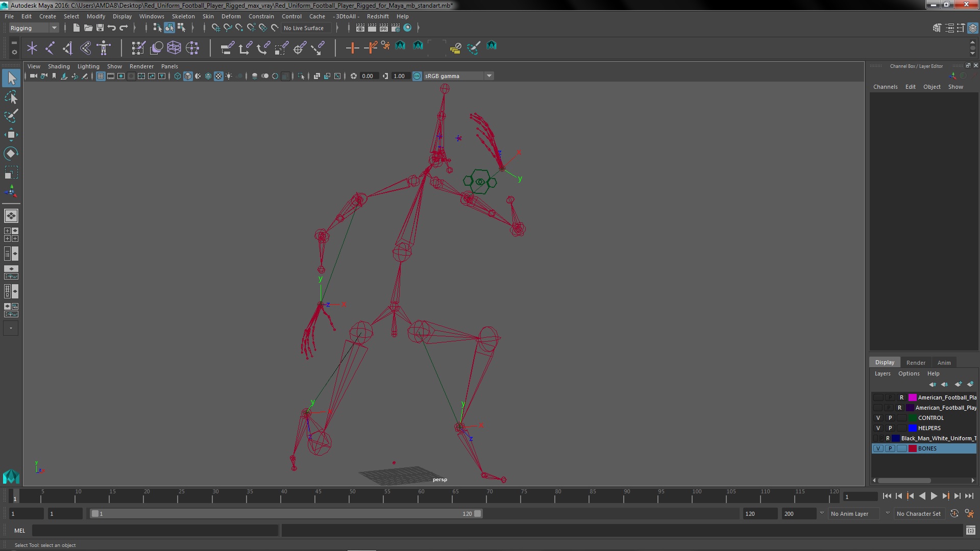This screenshot has width=980, height=551.
Task: Toggle playback P box for BONES layer
Action: tap(890, 448)
